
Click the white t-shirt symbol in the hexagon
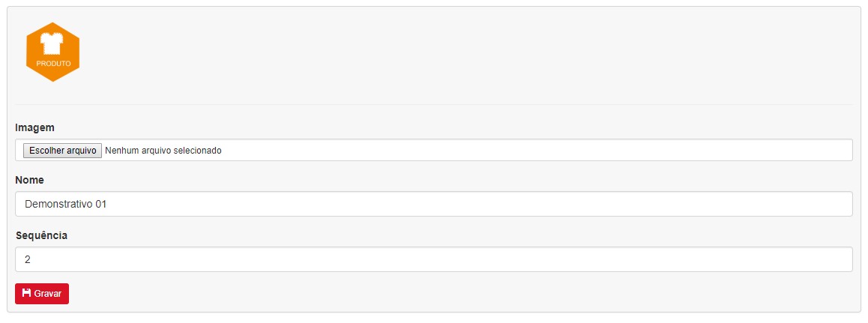click(52, 43)
